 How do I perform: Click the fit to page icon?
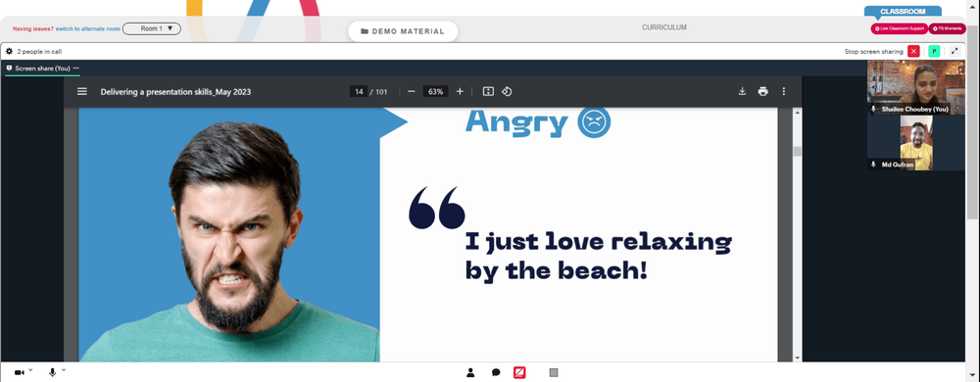pyautogui.click(x=489, y=91)
